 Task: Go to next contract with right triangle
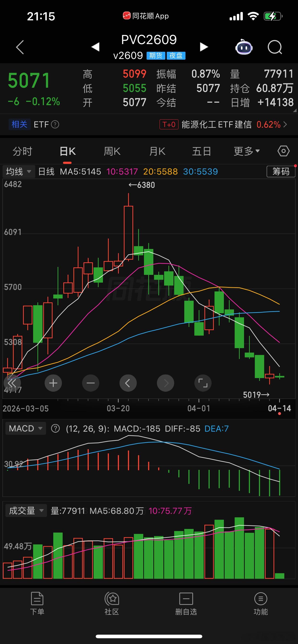(x=204, y=47)
